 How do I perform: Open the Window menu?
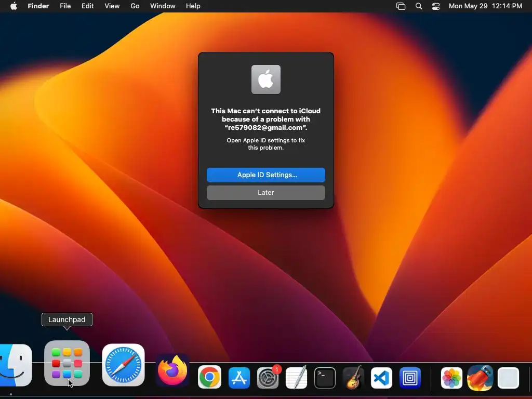pyautogui.click(x=163, y=6)
